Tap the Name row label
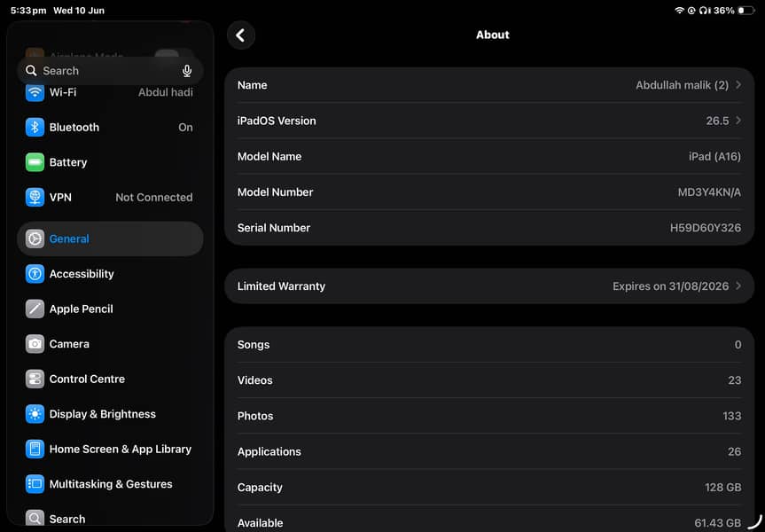This screenshot has width=765, height=532. [x=253, y=85]
